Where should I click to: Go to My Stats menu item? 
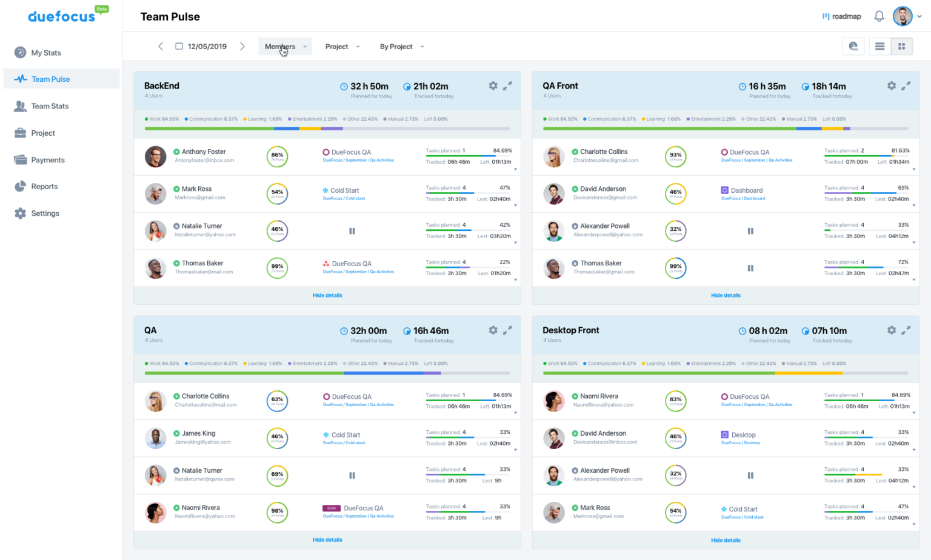coord(45,53)
